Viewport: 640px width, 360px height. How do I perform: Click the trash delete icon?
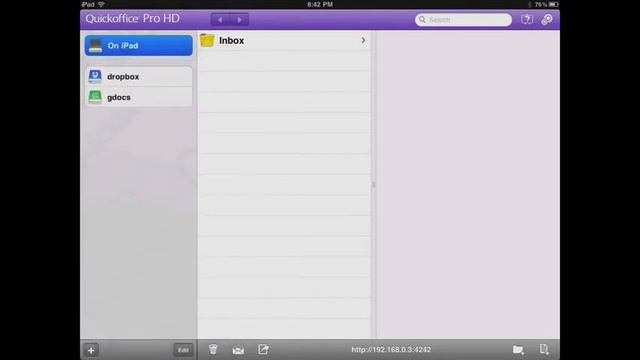213,349
